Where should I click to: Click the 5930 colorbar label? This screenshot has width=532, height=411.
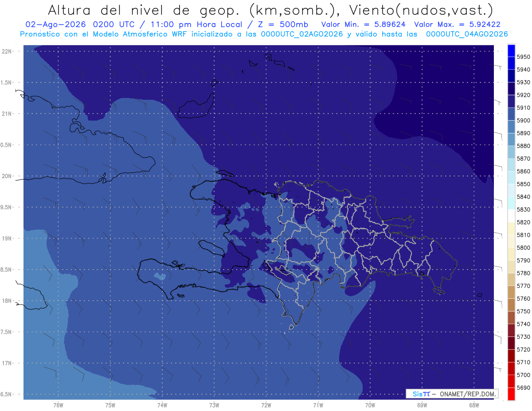point(524,82)
